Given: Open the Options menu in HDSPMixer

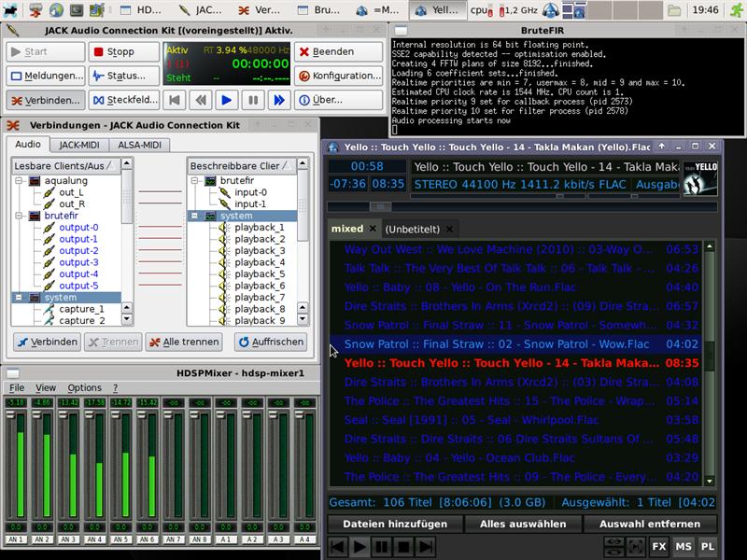Looking at the screenshot, I should click(84, 387).
